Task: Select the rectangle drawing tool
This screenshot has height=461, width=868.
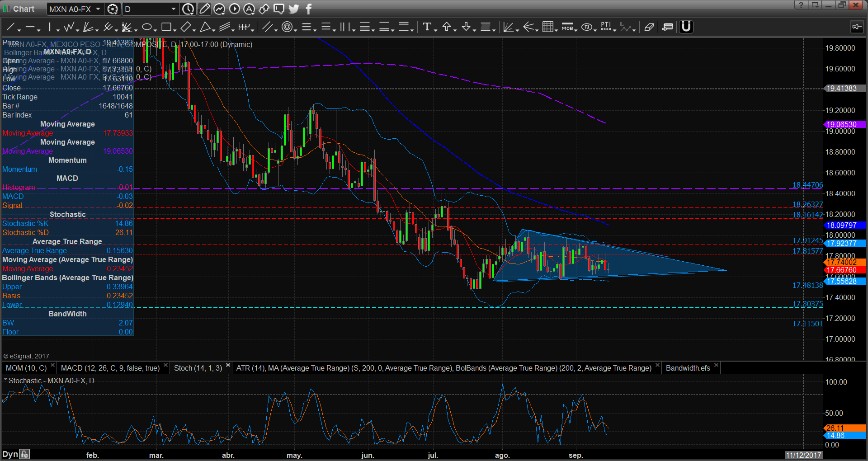Action: (166, 27)
